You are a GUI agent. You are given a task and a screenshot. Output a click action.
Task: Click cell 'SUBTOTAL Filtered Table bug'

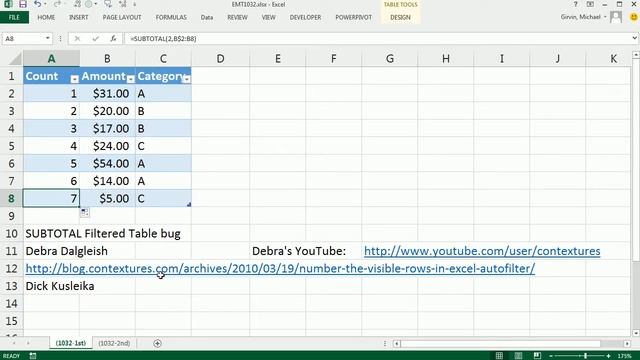click(103, 233)
